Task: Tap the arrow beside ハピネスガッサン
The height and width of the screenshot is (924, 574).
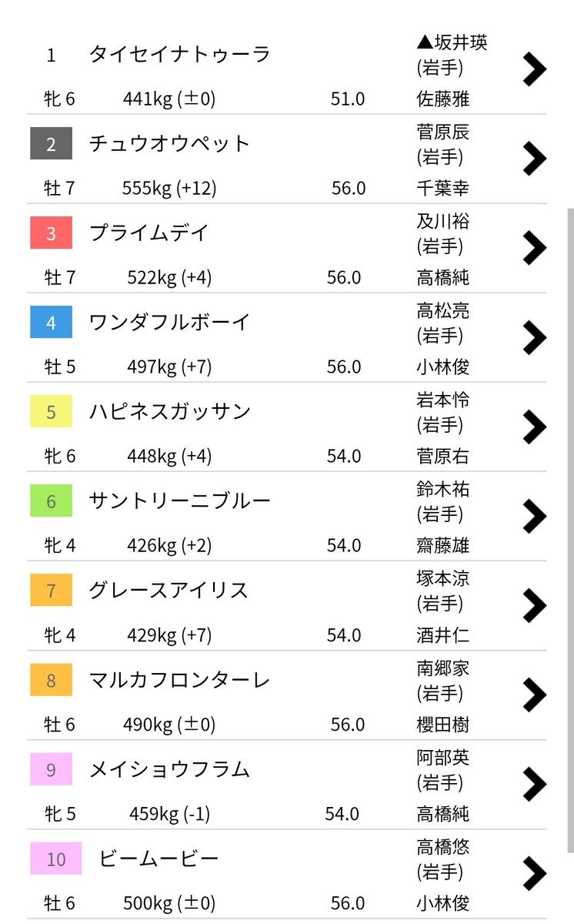Action: (534, 427)
